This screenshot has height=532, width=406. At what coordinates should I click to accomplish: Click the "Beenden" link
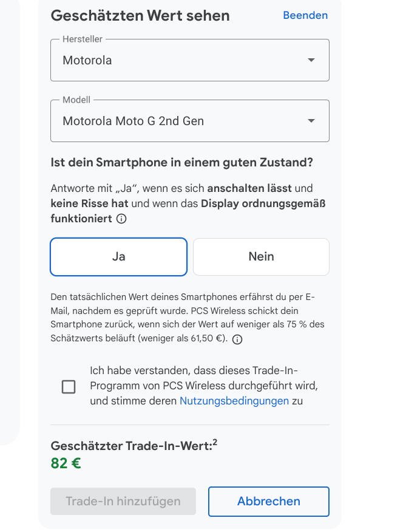click(x=305, y=16)
